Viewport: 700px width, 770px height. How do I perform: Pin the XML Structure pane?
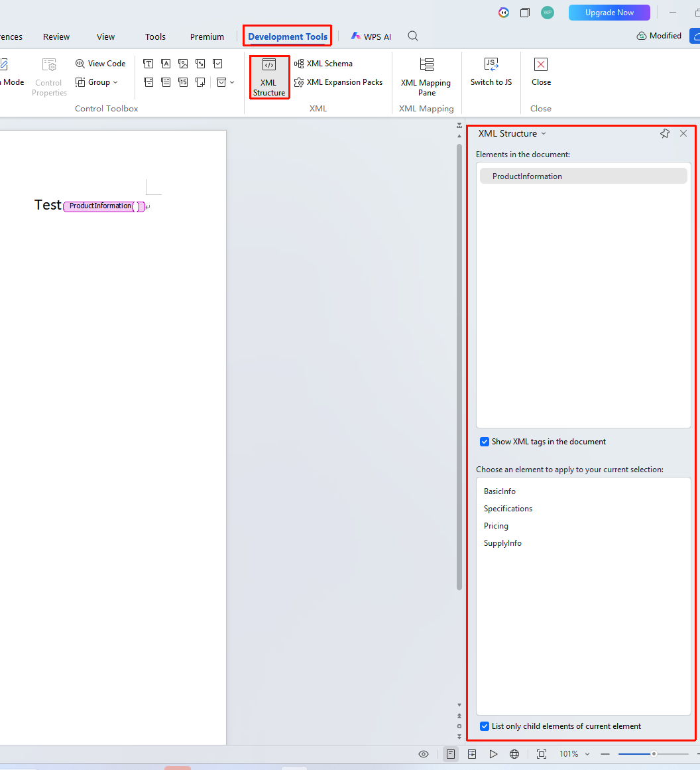click(665, 133)
